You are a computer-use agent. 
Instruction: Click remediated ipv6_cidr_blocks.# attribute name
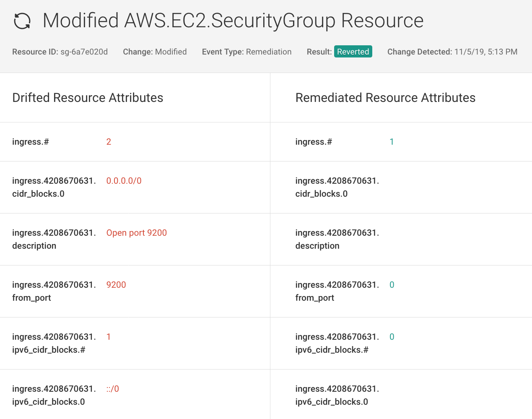tap(337, 343)
